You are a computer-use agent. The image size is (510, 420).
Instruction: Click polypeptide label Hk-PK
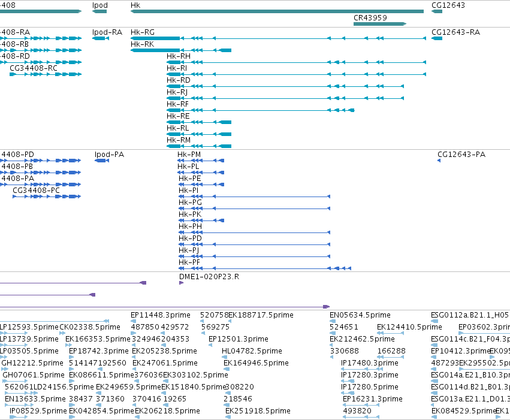point(190,214)
